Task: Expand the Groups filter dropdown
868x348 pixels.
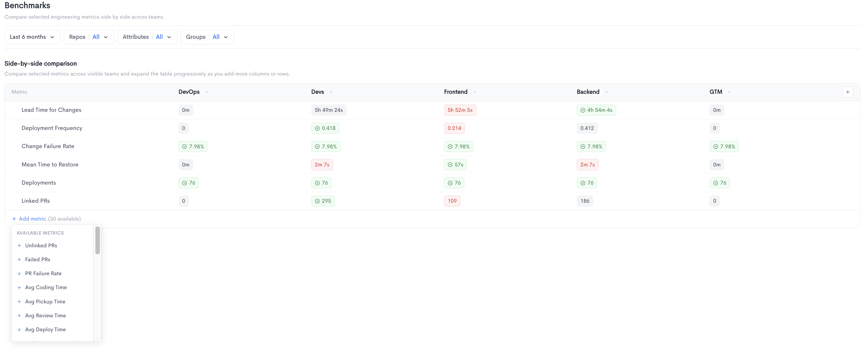Action: [x=207, y=37]
